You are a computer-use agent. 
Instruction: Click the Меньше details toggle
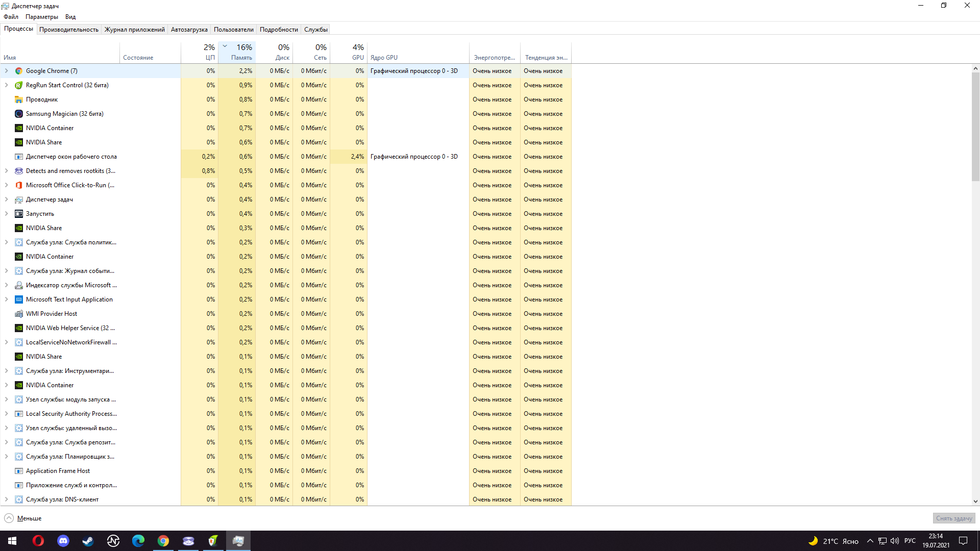pyautogui.click(x=23, y=518)
